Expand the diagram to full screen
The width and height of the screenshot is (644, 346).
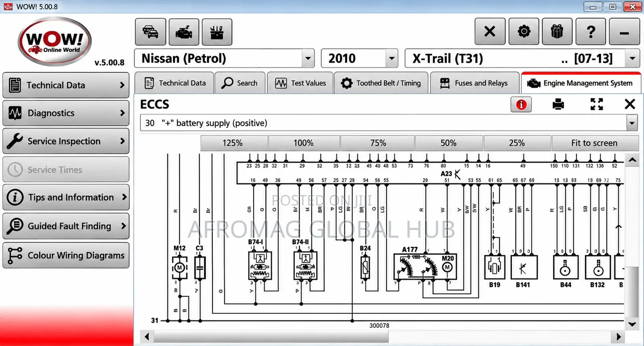596,104
